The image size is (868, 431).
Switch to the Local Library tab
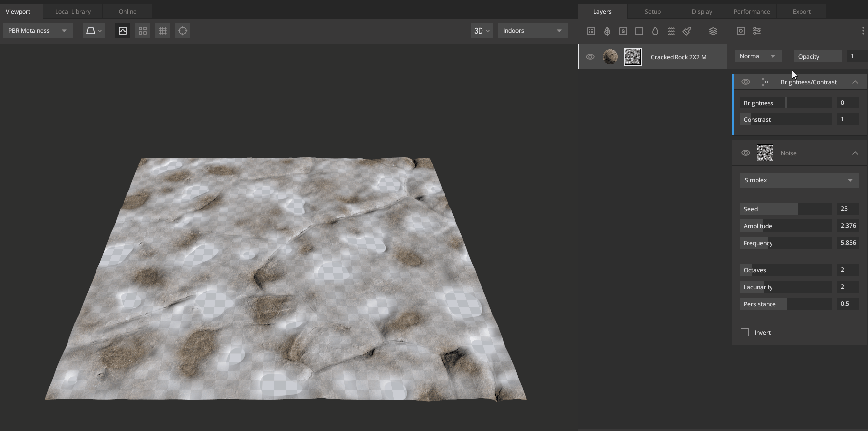(x=73, y=11)
